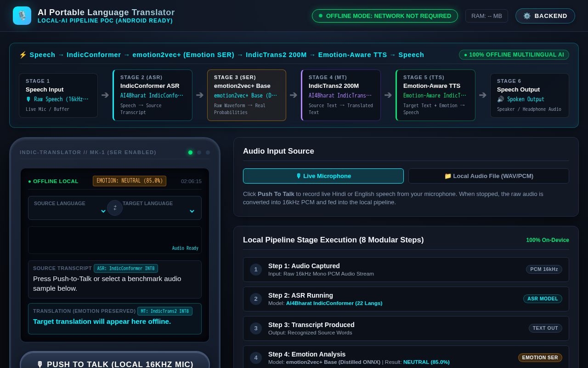This screenshot has width=588, height=368.
Task: Click arrow between Stage 3 and Stage 4
Action: [294, 95]
